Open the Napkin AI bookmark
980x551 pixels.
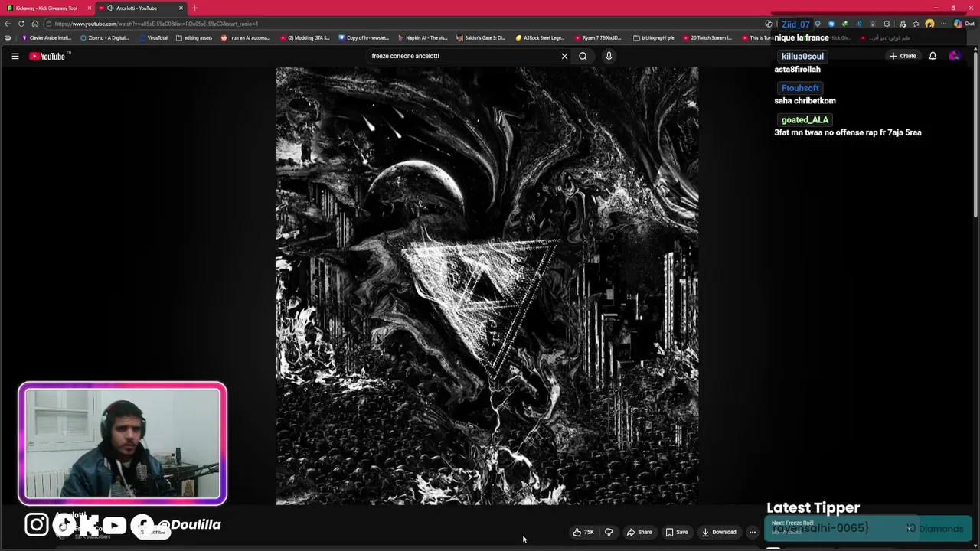point(423,37)
